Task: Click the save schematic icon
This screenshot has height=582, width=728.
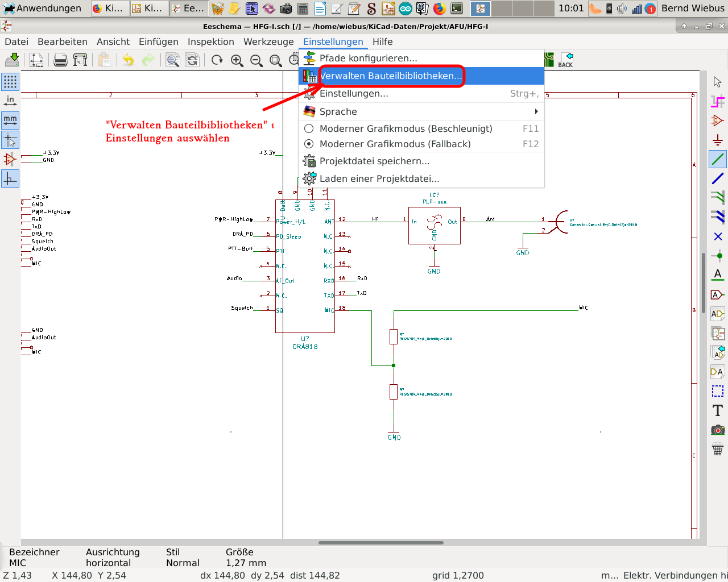Action: click(12, 60)
